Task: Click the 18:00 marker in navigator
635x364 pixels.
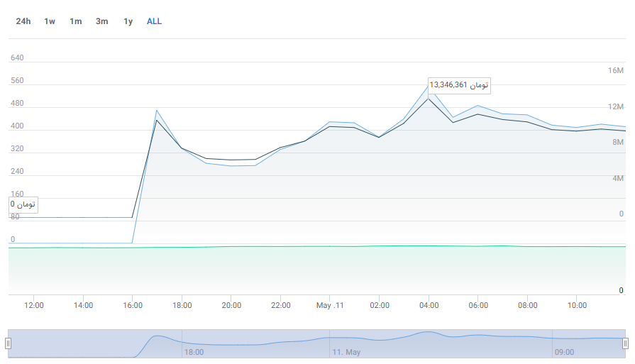Action: click(x=194, y=351)
